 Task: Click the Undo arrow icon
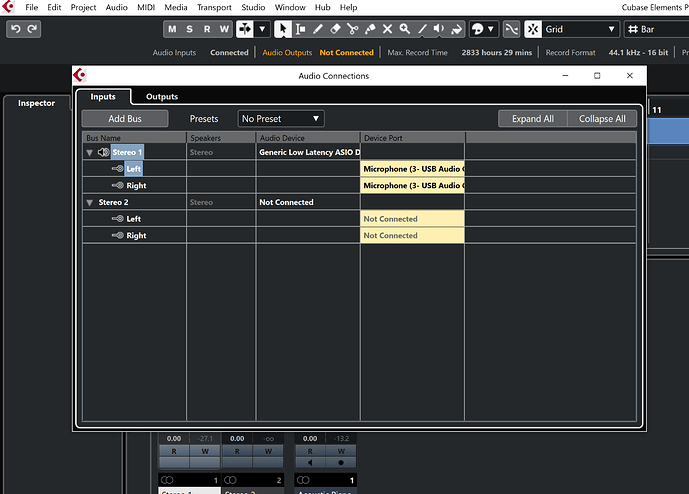click(15, 29)
